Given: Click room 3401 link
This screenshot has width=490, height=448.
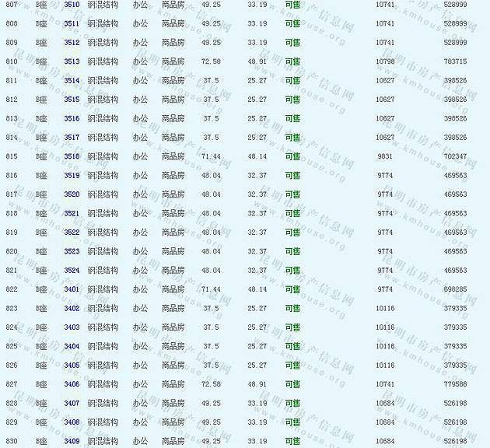Looking at the screenshot, I should click(x=72, y=289).
